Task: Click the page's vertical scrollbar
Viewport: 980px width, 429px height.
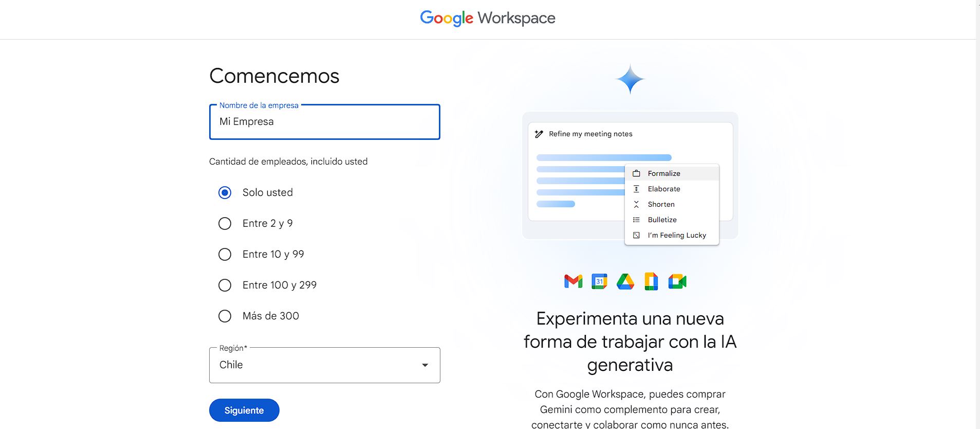Action: click(977, 214)
